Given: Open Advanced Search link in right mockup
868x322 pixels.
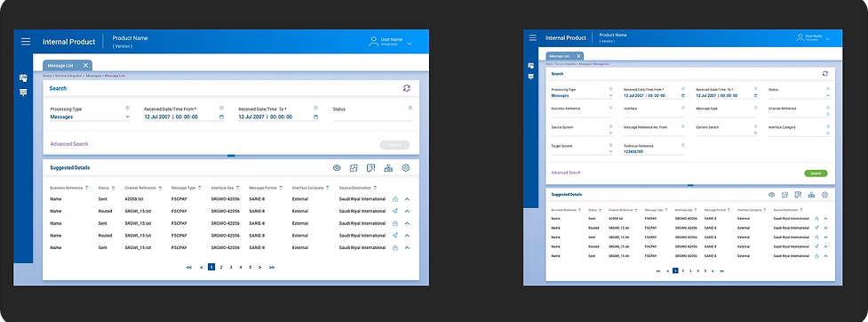Looking at the screenshot, I should click(566, 173).
